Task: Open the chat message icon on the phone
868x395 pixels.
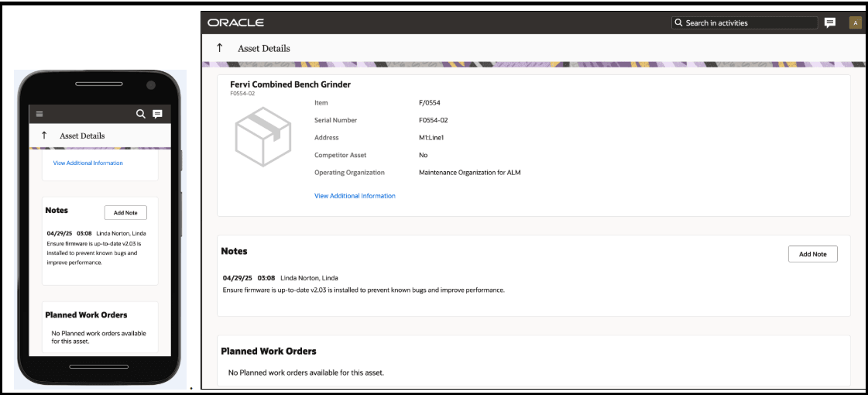Action: pyautogui.click(x=158, y=114)
